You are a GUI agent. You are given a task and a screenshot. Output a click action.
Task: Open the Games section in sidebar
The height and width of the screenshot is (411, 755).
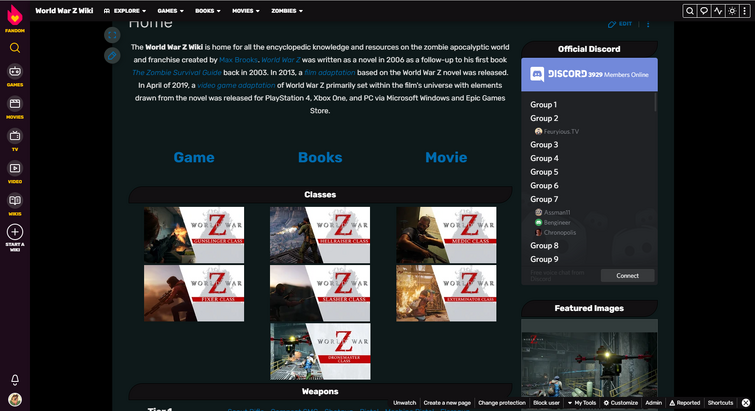click(x=15, y=75)
